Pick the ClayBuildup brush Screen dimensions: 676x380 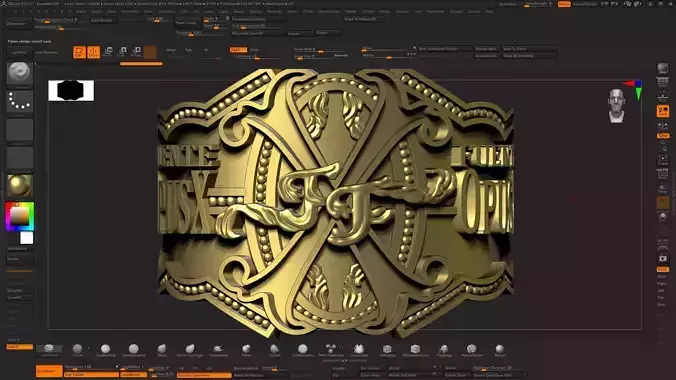click(106, 350)
